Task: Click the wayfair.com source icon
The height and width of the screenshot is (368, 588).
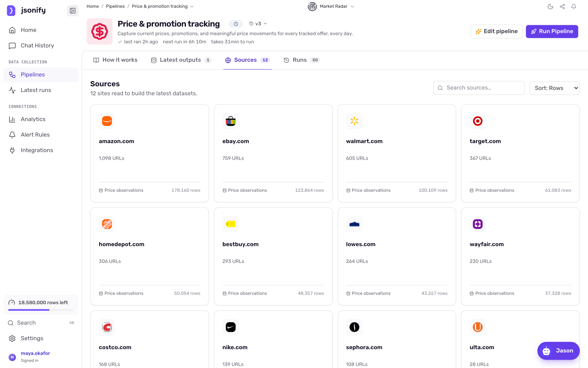Action: coord(478,224)
